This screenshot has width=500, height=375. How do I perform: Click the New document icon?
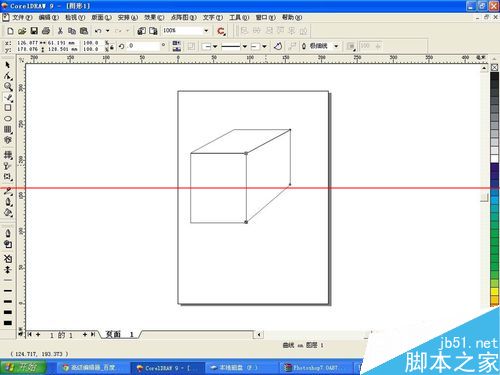tap(10, 31)
